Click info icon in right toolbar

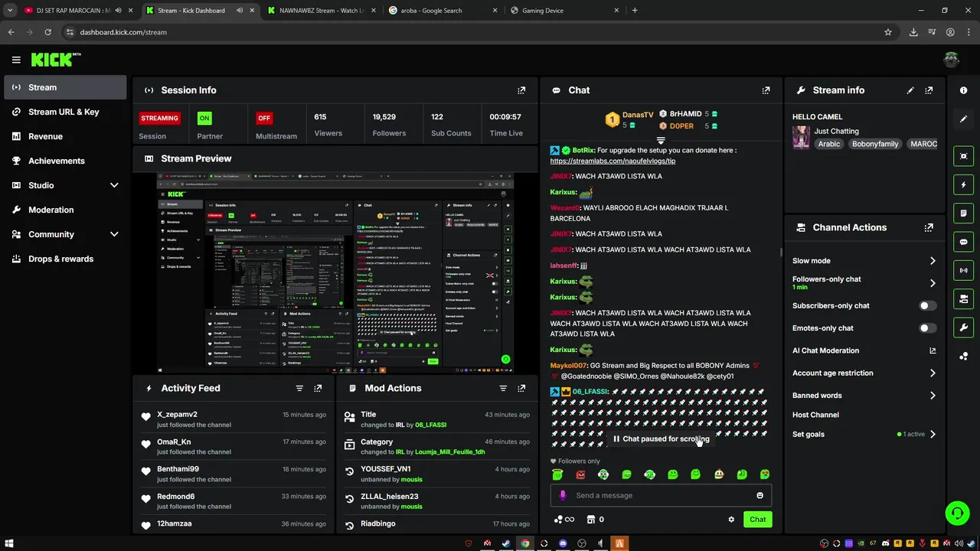(963, 90)
